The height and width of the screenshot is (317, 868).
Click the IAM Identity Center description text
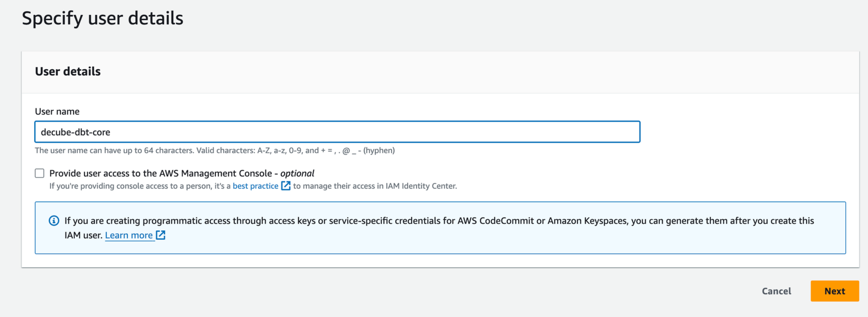click(x=375, y=186)
